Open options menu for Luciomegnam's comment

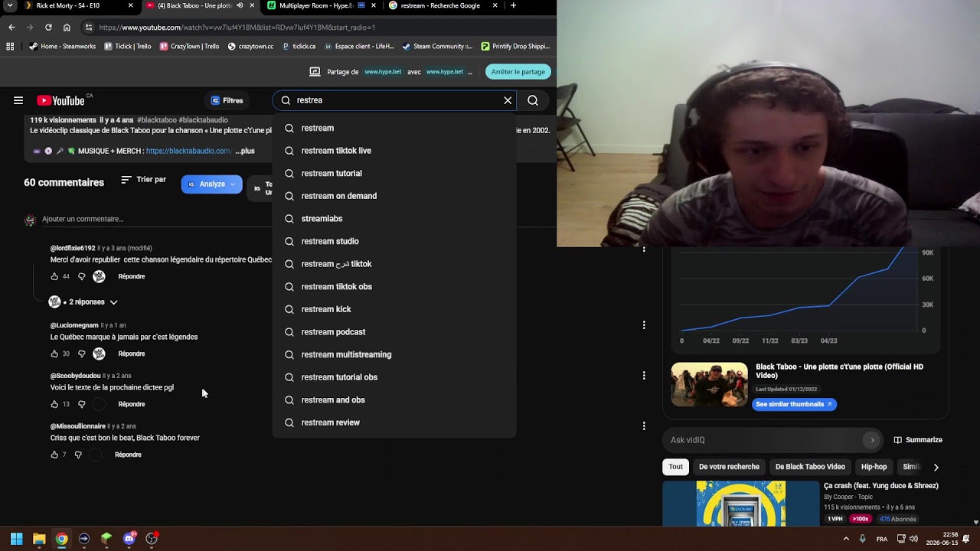click(644, 325)
